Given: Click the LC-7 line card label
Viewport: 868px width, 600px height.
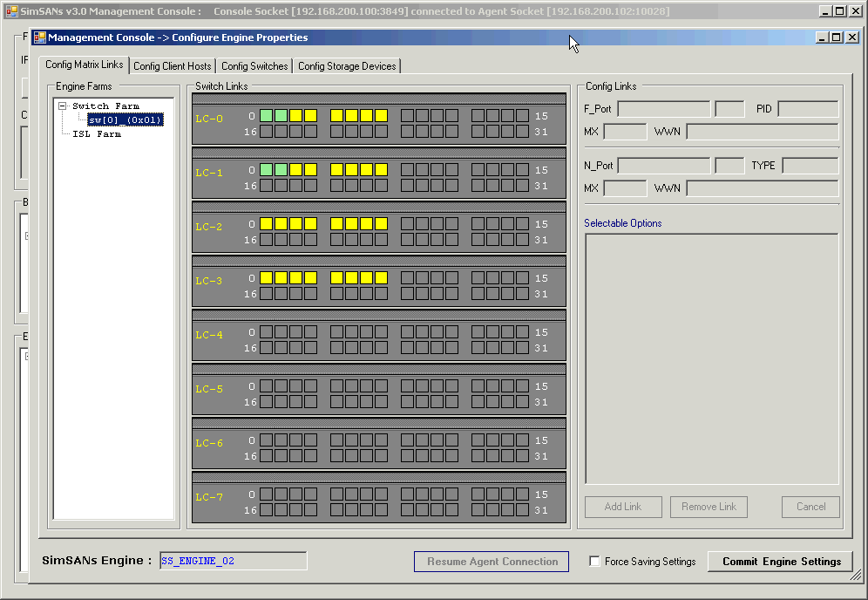Looking at the screenshot, I should click(x=209, y=497).
